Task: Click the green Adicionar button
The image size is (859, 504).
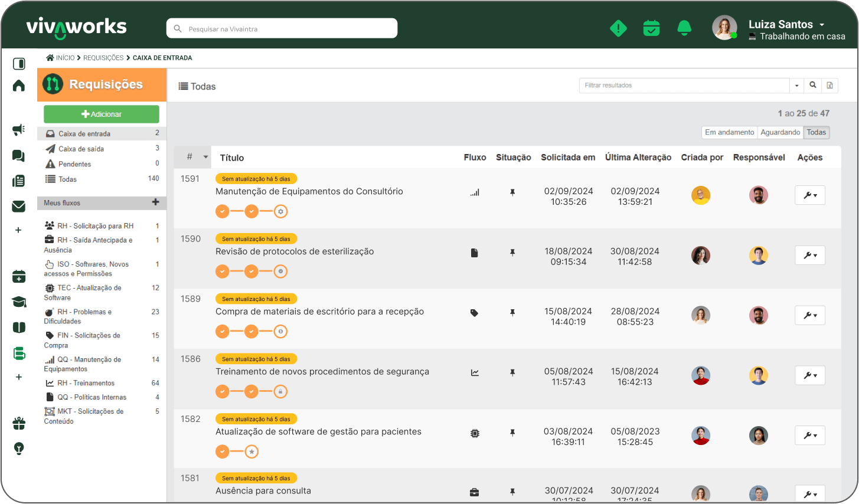Action: click(x=102, y=114)
